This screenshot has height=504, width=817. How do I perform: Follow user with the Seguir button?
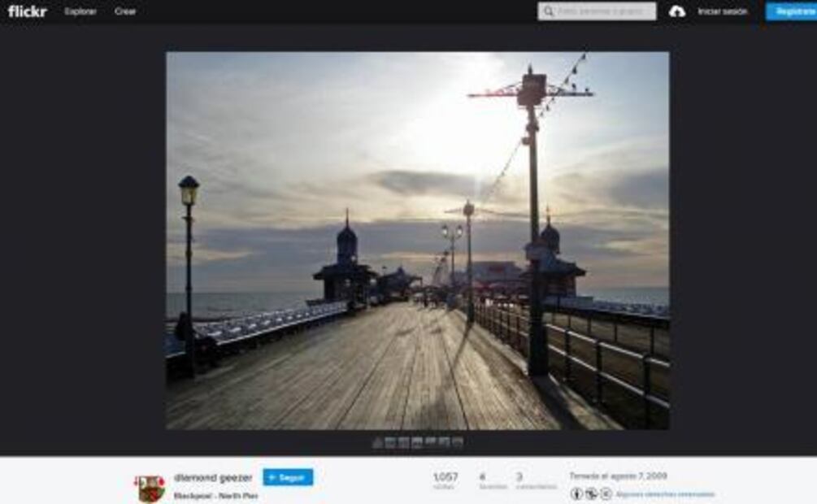pyautogui.click(x=288, y=478)
